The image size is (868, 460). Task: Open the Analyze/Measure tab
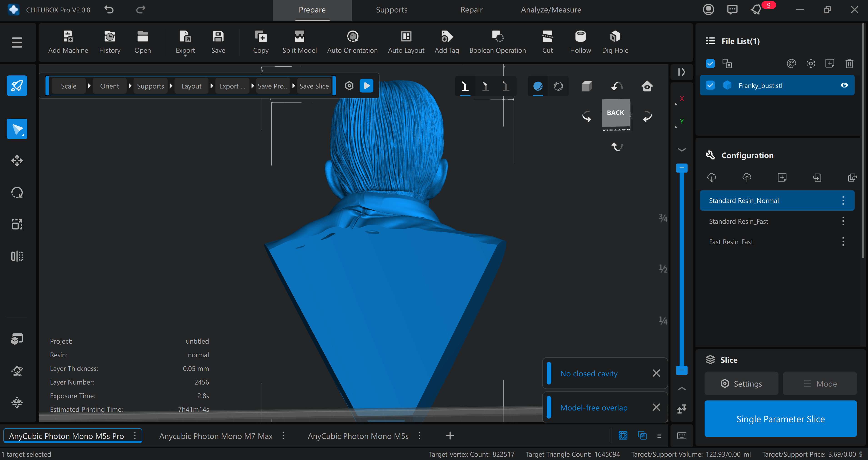click(x=550, y=10)
